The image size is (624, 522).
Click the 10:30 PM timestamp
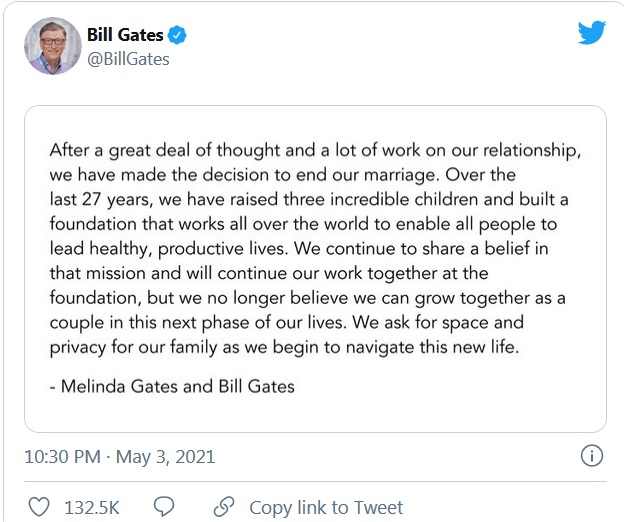[x=62, y=457]
